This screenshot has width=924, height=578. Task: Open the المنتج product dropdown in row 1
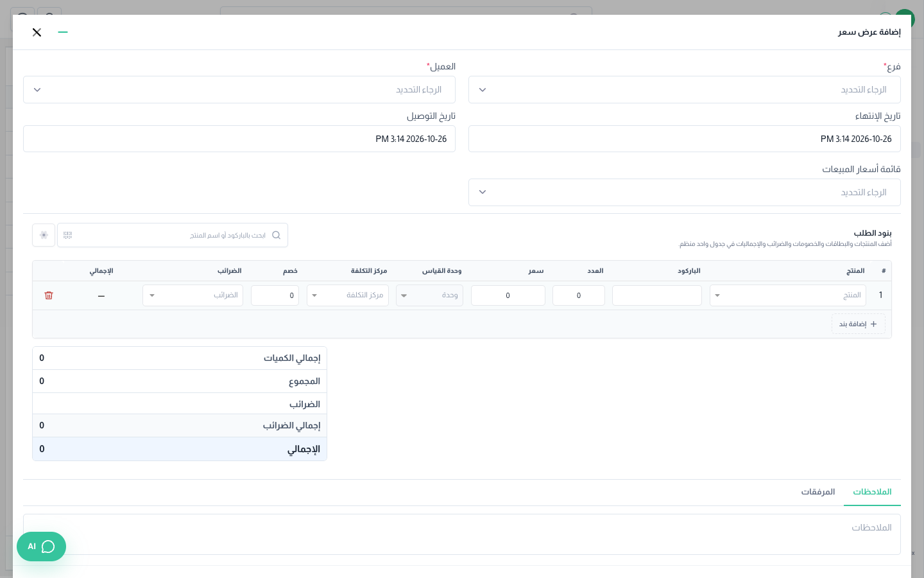coord(788,295)
